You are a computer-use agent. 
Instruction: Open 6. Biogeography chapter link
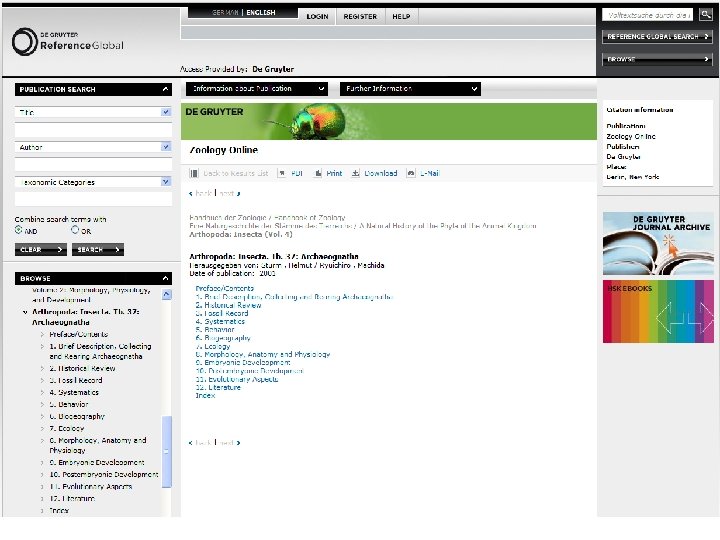point(223,338)
